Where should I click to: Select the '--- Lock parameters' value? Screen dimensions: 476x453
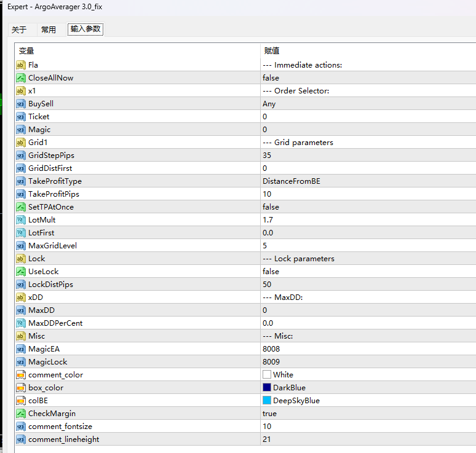tap(298, 259)
